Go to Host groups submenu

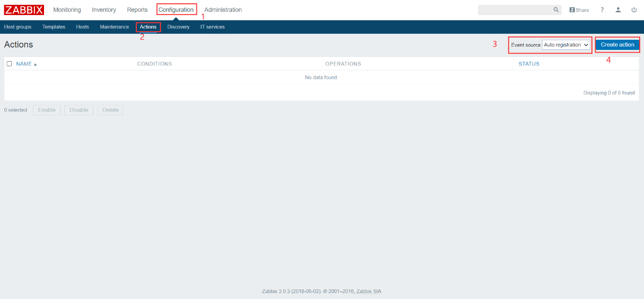click(x=18, y=27)
